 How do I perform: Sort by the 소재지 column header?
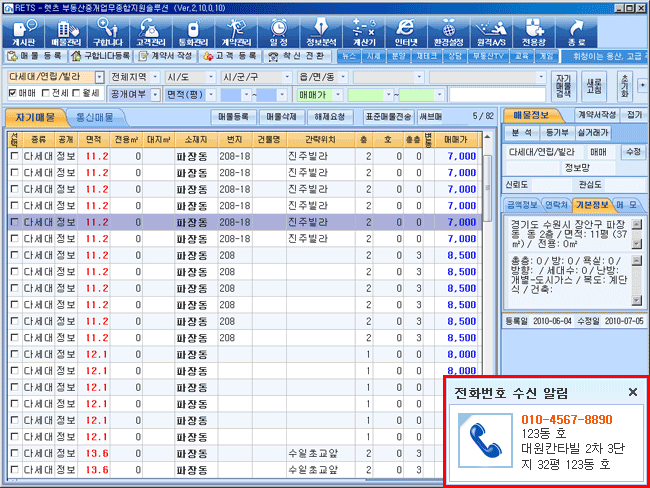195,140
